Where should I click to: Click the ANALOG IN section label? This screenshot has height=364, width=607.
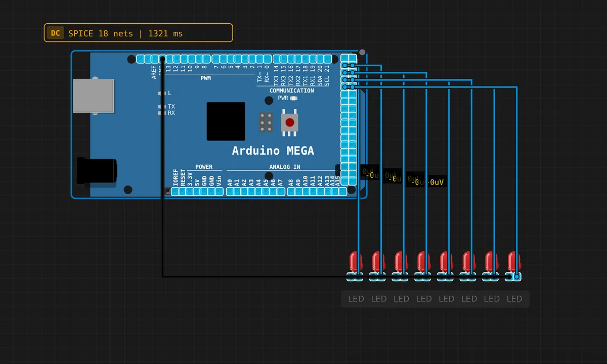(285, 167)
